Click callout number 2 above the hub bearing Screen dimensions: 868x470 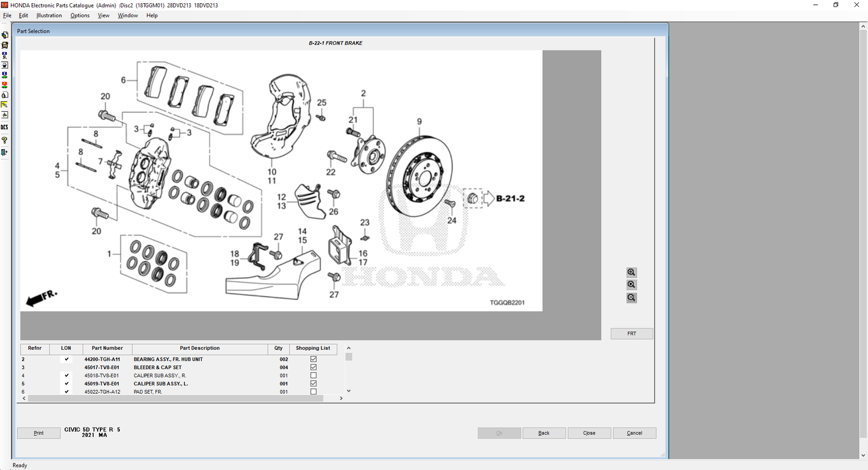[363, 93]
